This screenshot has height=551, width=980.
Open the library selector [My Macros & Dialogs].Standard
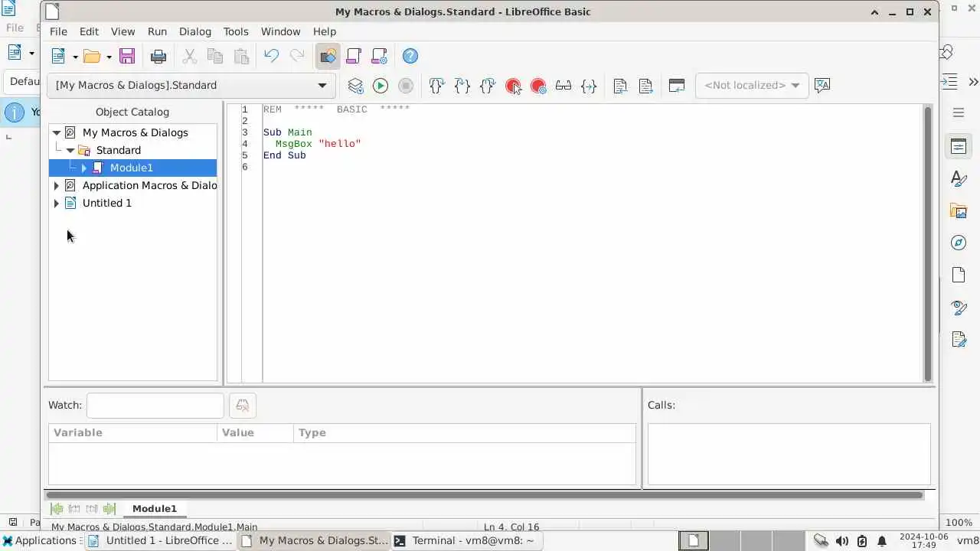tap(191, 85)
